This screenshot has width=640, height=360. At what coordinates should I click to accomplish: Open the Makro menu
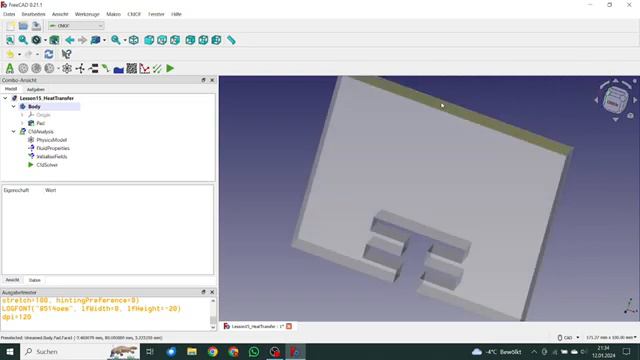pos(113,14)
